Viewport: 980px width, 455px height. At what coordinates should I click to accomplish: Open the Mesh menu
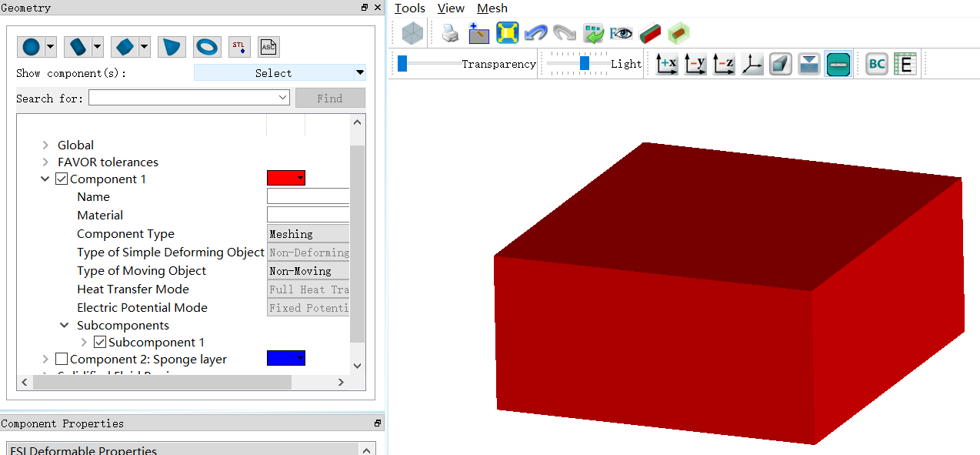pos(492,8)
